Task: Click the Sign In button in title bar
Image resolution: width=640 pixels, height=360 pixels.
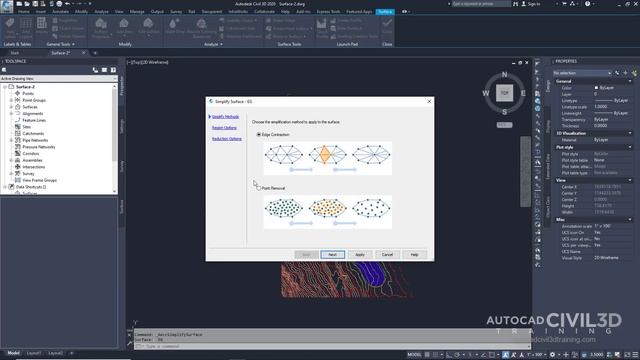Action: (531, 4)
